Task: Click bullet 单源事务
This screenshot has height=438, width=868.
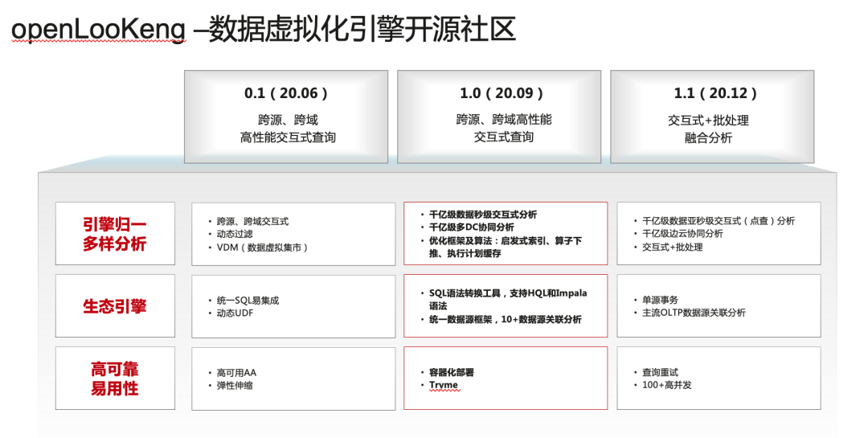Action: [x=660, y=300]
